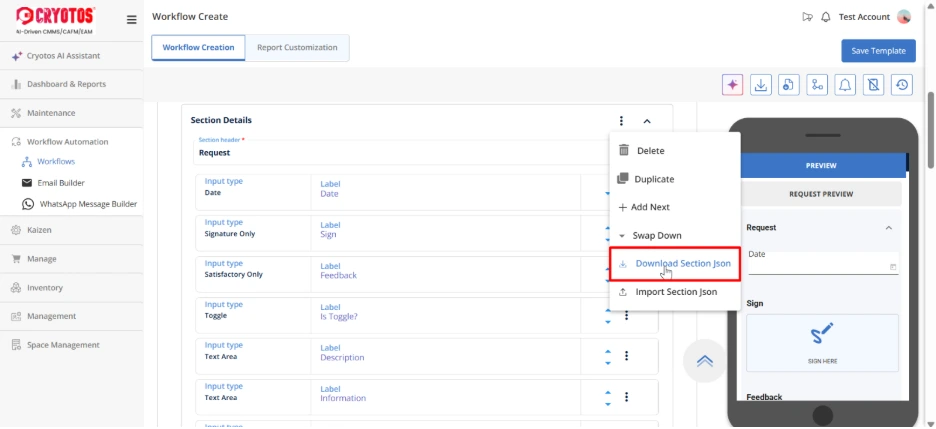The width and height of the screenshot is (936, 429).
Task: Switch to Workflow Creation tab
Action: point(198,48)
